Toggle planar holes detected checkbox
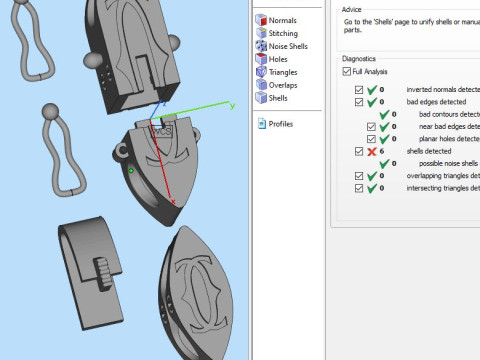Image resolution: width=480 pixels, height=360 pixels. pos(371,139)
